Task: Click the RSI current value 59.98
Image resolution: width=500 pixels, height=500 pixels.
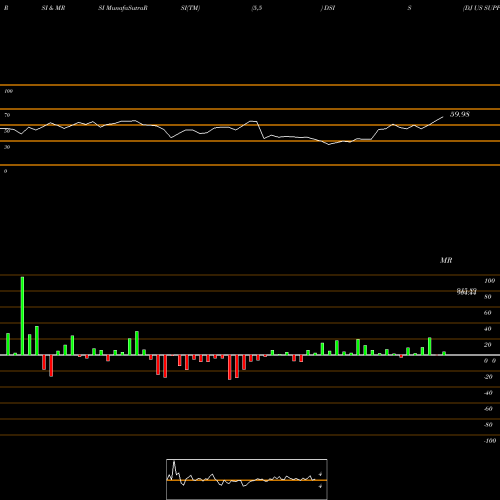Action: 460,114
